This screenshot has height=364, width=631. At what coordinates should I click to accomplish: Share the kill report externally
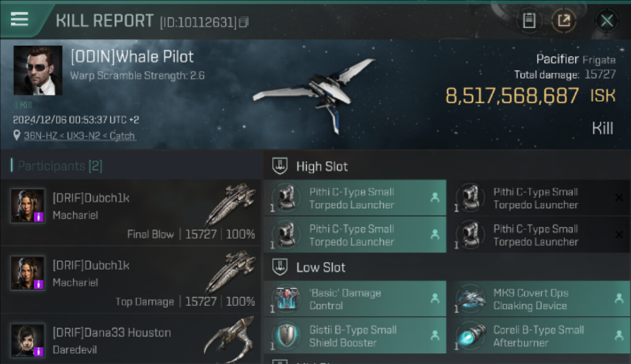(564, 20)
